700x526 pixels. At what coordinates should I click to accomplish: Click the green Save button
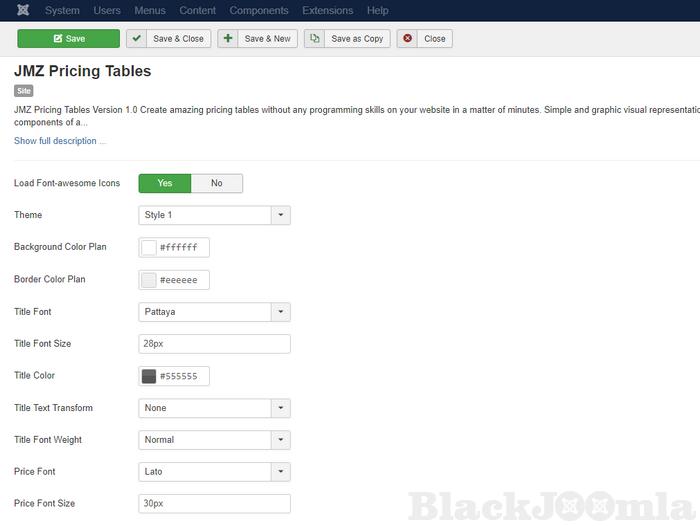point(68,39)
